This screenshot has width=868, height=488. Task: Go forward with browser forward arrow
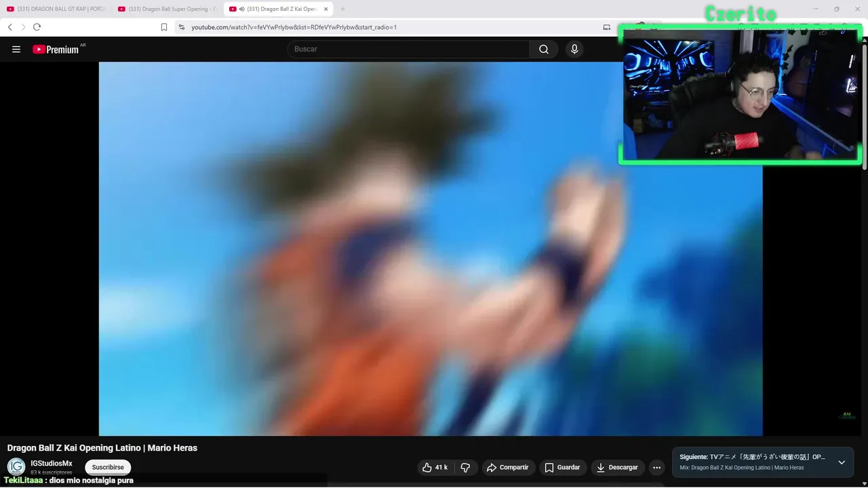click(23, 27)
